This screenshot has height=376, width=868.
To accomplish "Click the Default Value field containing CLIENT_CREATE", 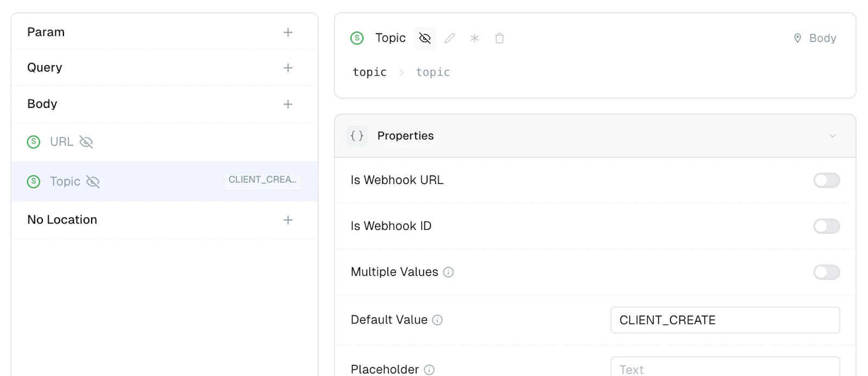I will [725, 320].
